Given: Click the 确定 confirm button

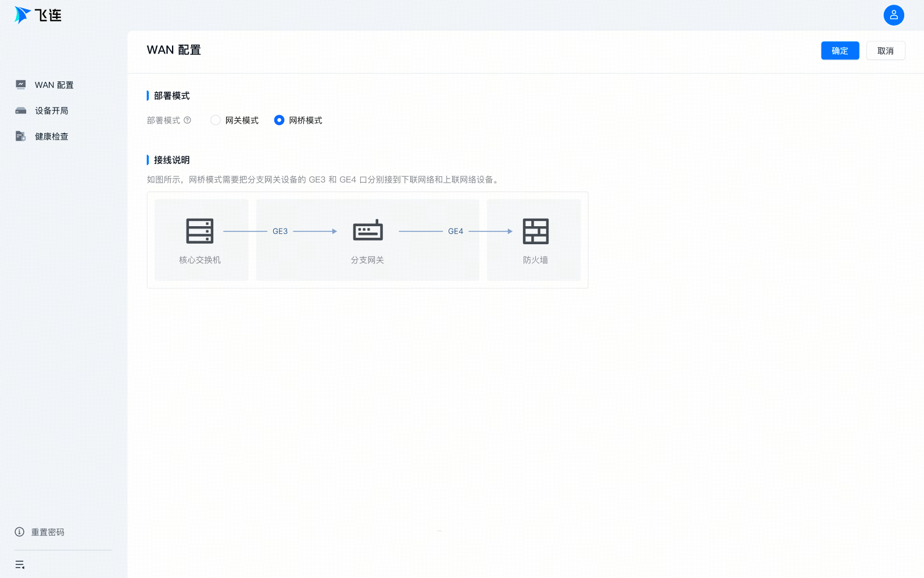Looking at the screenshot, I should click(x=840, y=51).
